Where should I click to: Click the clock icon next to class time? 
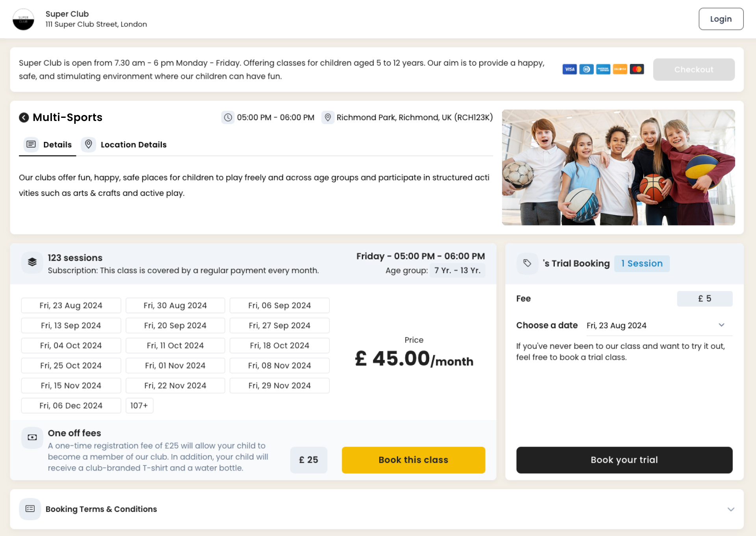pos(228,117)
